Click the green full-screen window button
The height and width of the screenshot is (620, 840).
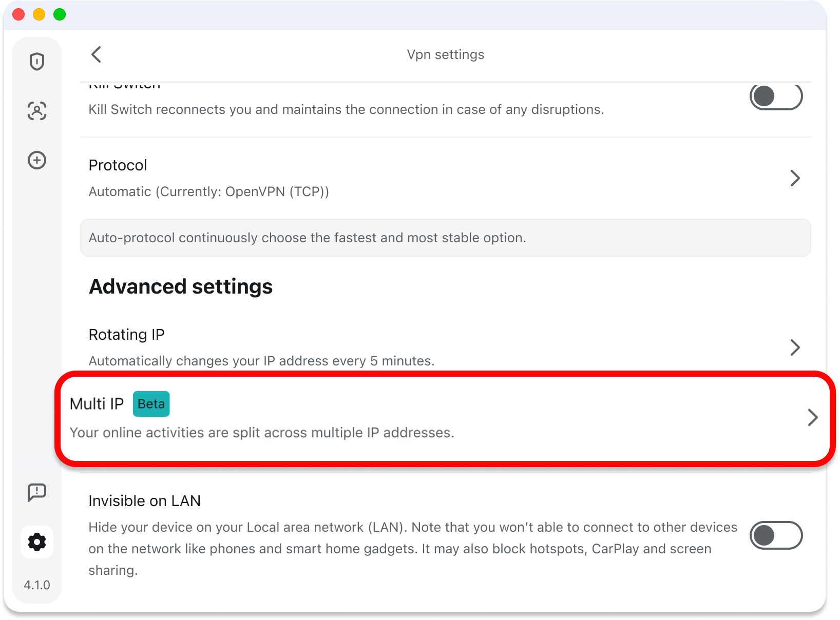(x=60, y=14)
